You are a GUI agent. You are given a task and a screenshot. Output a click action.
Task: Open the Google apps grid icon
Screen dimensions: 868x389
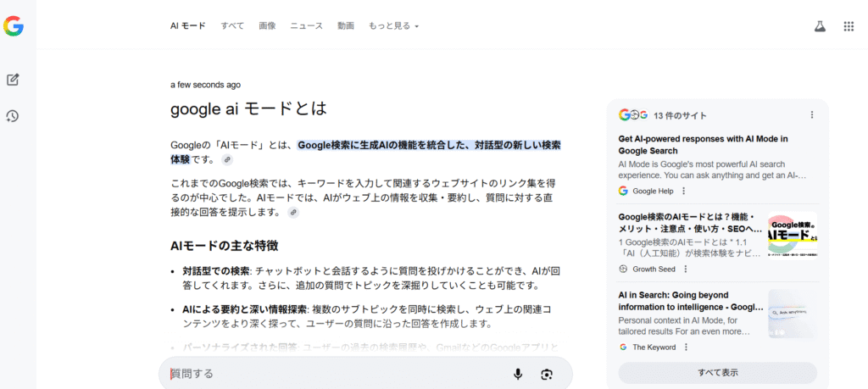pyautogui.click(x=849, y=26)
